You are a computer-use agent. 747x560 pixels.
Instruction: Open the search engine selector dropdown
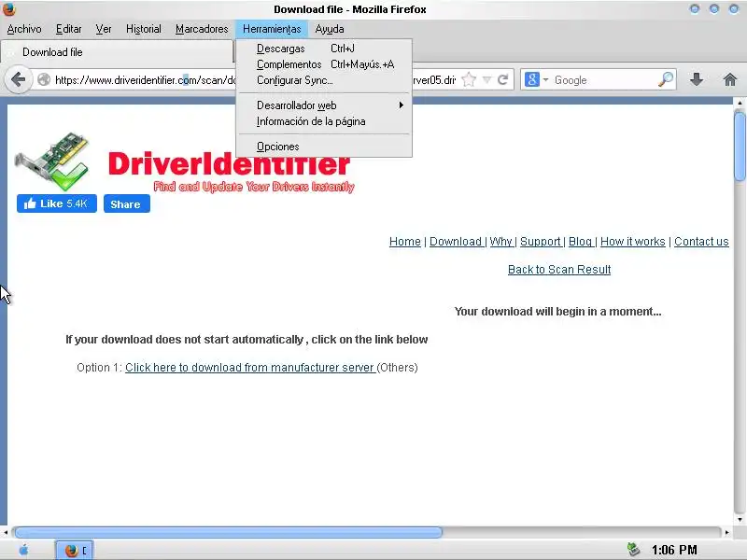[x=545, y=79]
